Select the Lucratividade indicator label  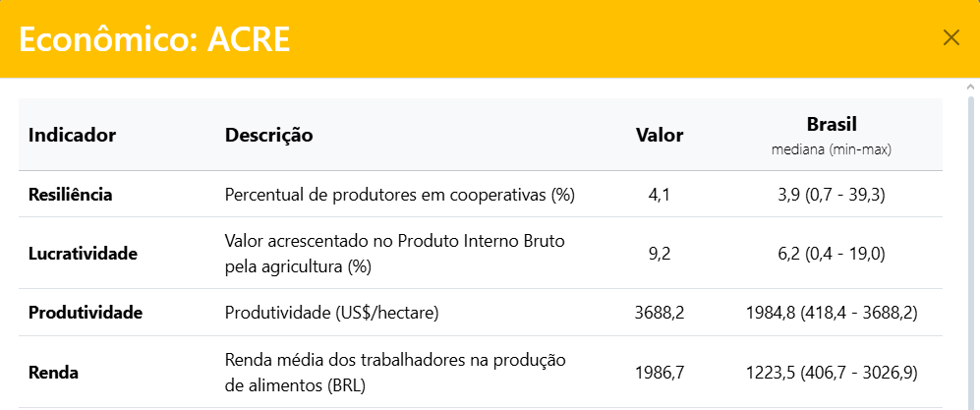[84, 254]
